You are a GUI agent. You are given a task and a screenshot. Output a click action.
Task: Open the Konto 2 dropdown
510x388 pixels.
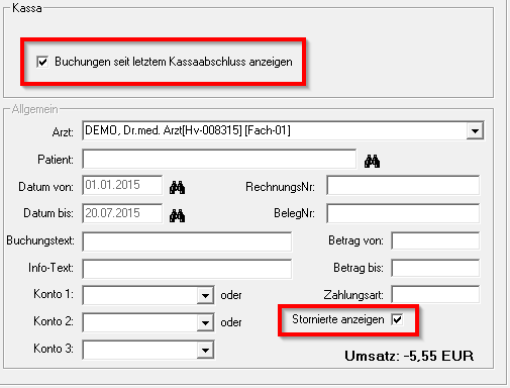click(205, 323)
